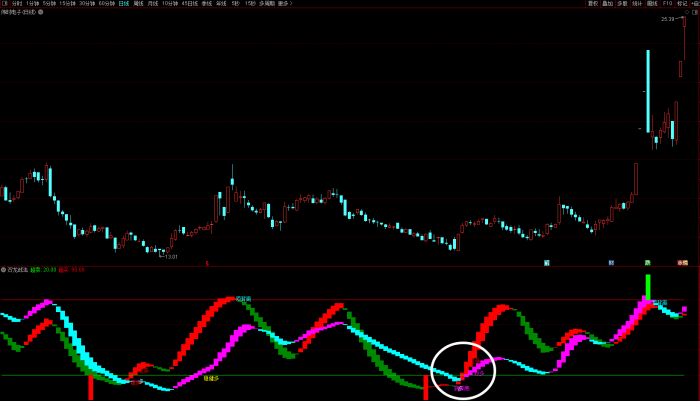This screenshot has height=401, width=700.
Task: Select the 周线 weekly period tab
Action: 138,4
